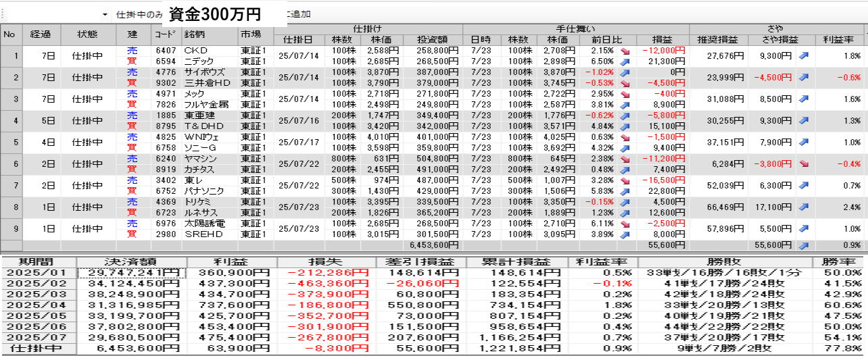The height and width of the screenshot is (356, 868).
Task: Click the red arrow beside 太陽誘電 6.11%
Action: pos(624,224)
